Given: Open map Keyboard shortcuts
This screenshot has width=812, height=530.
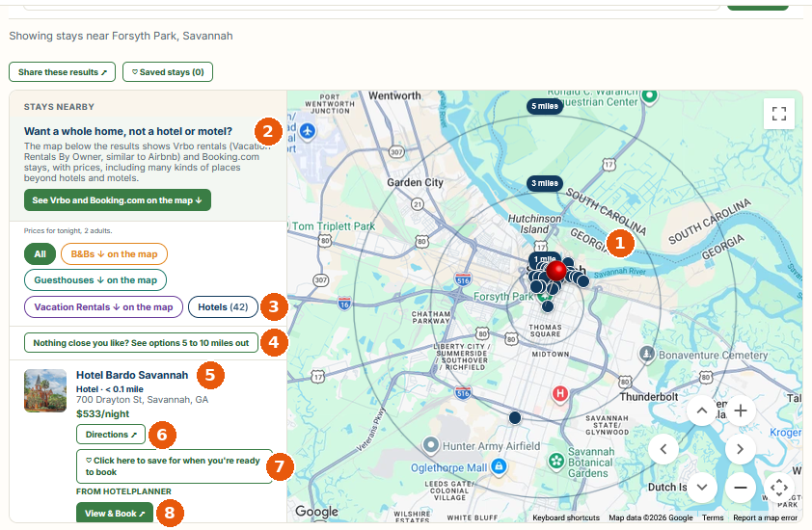Looking at the screenshot, I should tap(566, 517).
